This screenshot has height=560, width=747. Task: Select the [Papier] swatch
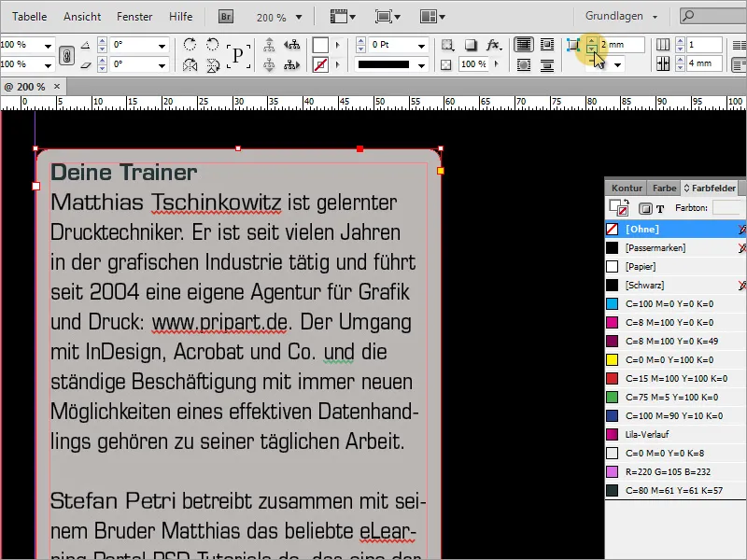coord(675,266)
